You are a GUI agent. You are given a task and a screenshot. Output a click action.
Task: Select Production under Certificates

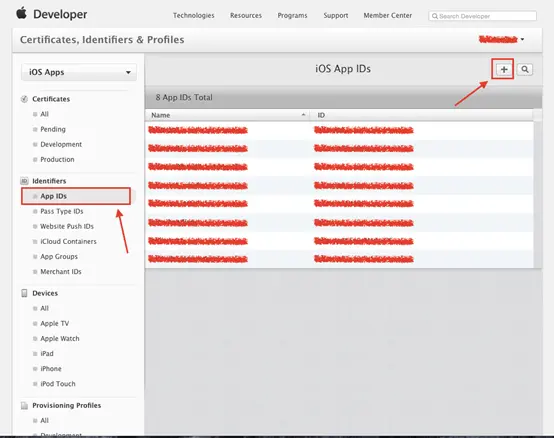point(57,160)
